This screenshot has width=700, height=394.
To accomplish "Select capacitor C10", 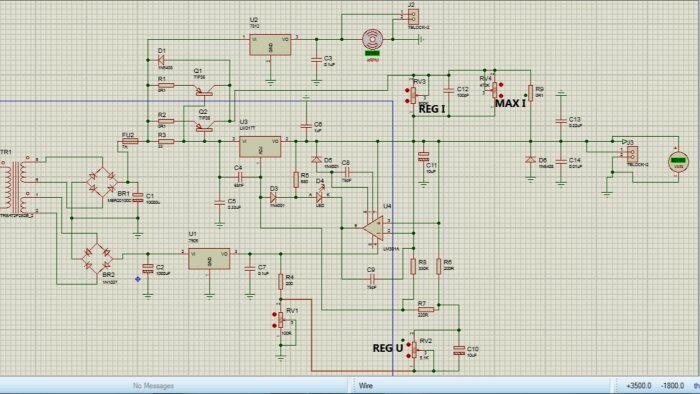I will pos(459,351).
